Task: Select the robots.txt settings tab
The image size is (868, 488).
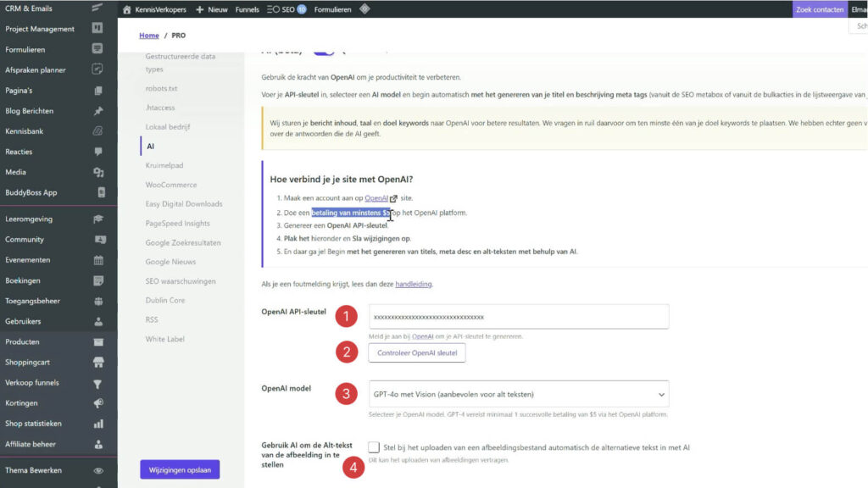Action: point(161,88)
